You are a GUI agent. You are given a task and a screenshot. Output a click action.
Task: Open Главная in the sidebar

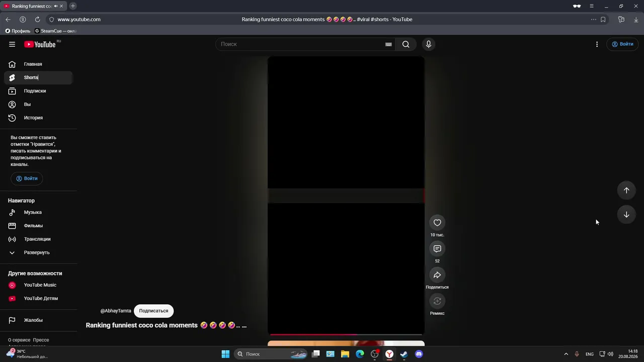pos(38,64)
